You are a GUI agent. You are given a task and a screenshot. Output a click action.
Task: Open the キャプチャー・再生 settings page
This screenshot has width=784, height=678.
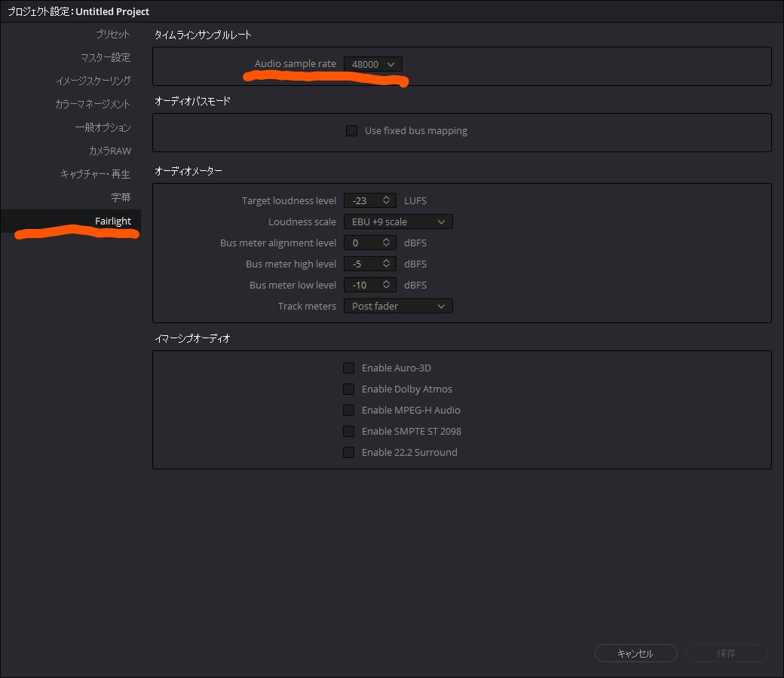point(96,174)
